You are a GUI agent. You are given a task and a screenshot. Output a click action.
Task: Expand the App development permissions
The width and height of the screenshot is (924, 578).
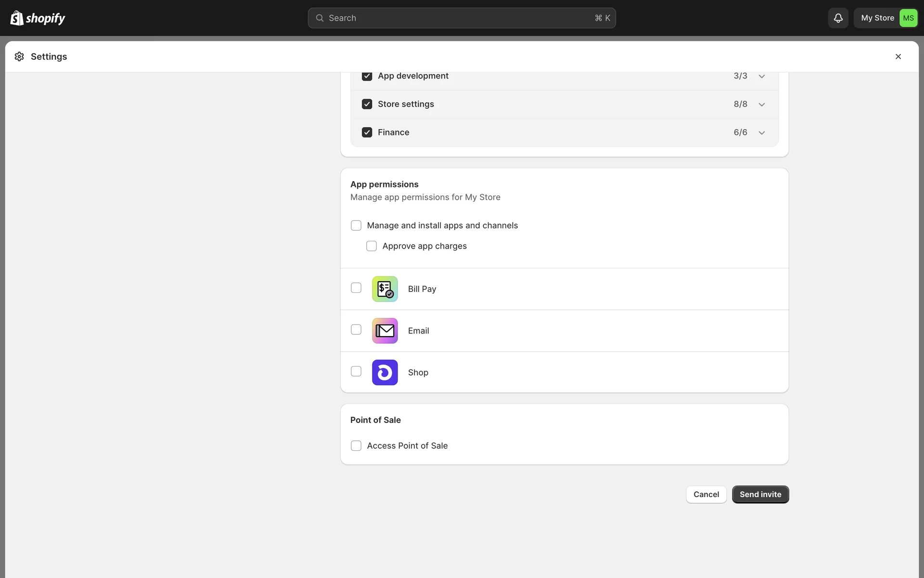coord(761,77)
